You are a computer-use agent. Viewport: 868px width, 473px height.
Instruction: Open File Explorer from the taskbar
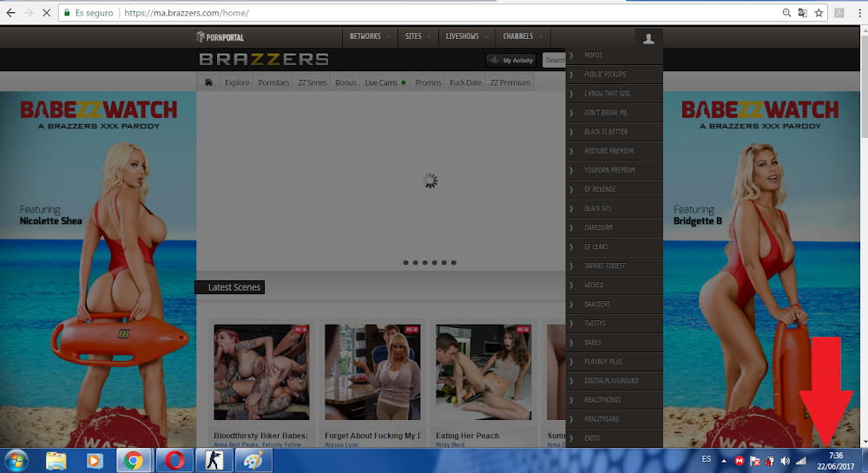(56, 460)
